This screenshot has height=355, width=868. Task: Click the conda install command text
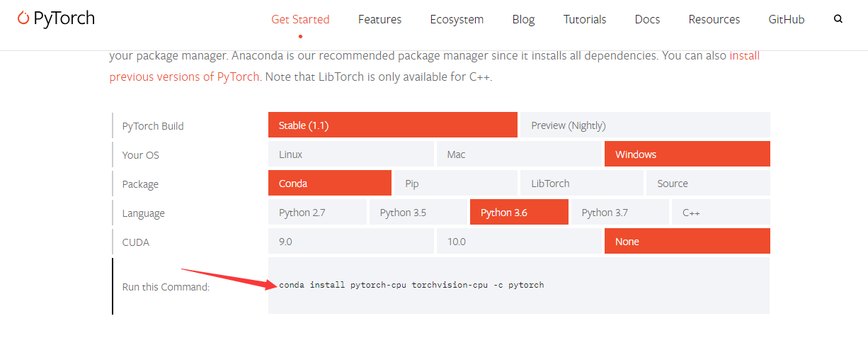411,285
